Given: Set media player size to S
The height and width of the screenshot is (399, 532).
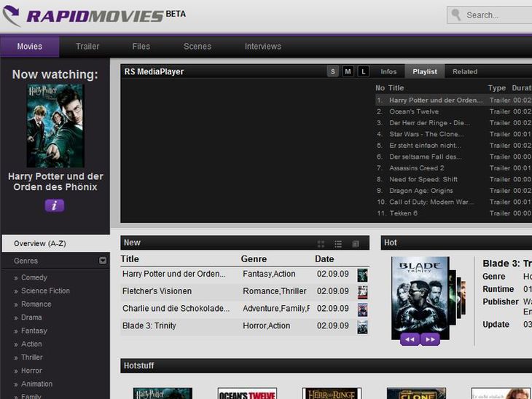Looking at the screenshot, I should [332, 71].
